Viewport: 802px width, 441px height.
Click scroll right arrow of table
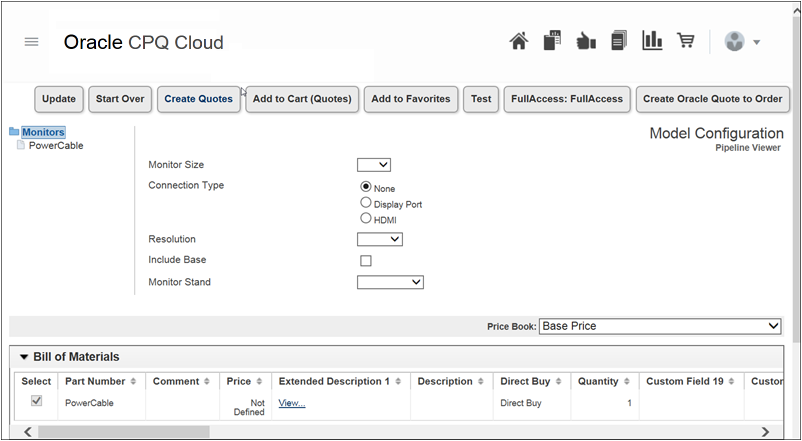765,432
